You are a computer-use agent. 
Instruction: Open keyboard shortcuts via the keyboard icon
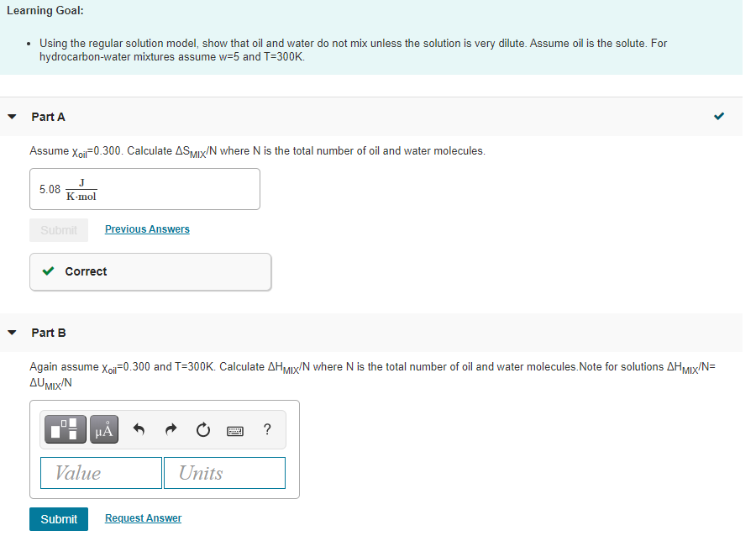[235, 430]
